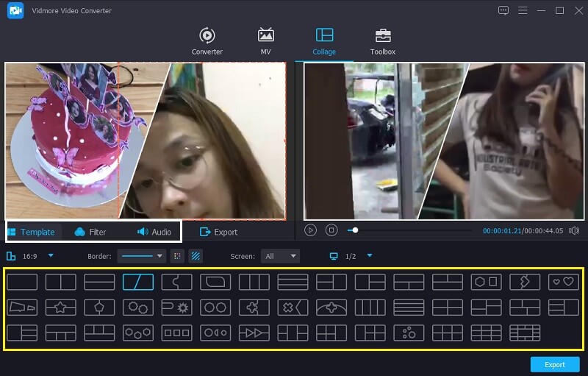Open the Filter panel tab
This screenshot has width=588, height=376.
pos(90,232)
